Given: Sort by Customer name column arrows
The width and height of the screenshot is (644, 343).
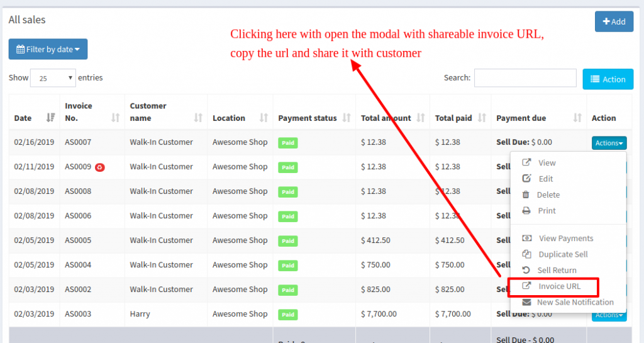Looking at the screenshot, I should click(198, 118).
